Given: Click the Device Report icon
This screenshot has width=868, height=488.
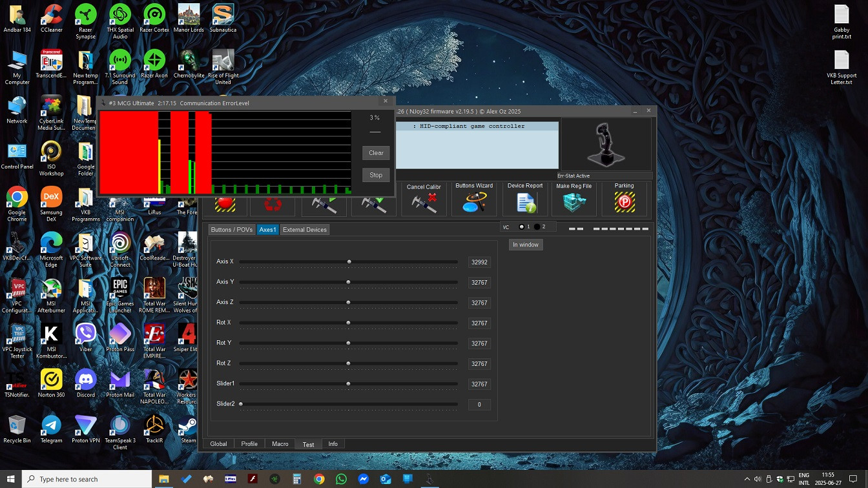Looking at the screenshot, I should tap(525, 203).
